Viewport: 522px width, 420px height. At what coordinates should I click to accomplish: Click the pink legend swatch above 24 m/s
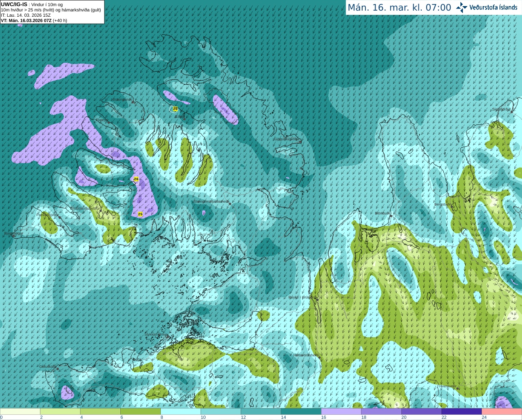(502, 411)
